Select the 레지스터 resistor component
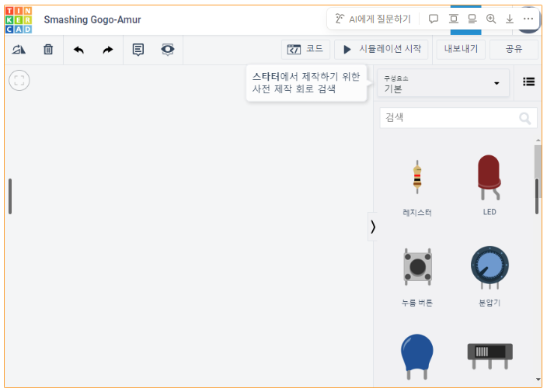This screenshot has height=392, width=547. click(x=417, y=188)
